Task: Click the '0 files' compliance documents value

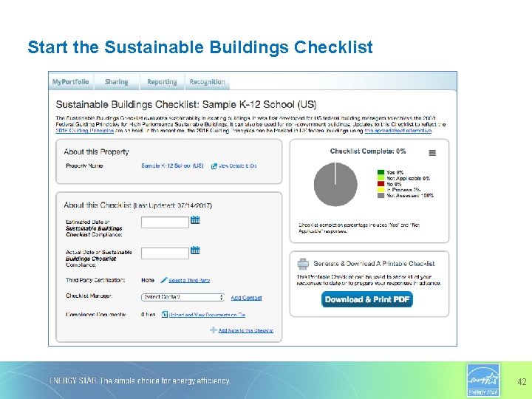Action: click(x=149, y=315)
